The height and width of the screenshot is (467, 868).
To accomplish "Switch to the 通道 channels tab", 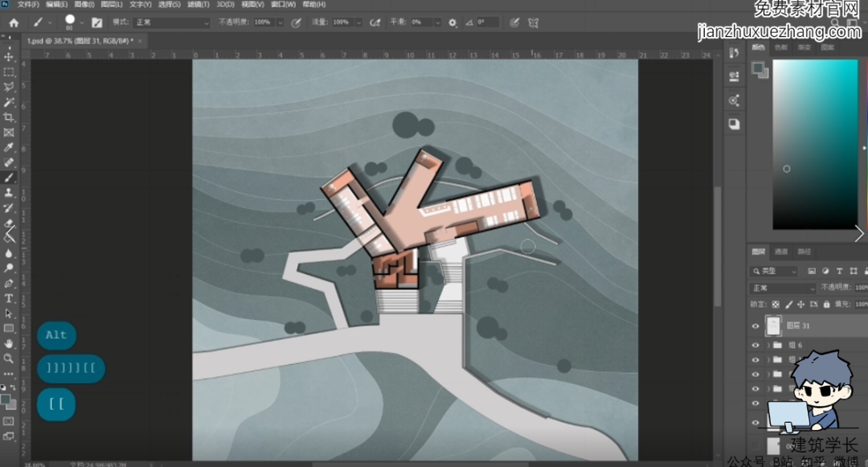I will click(781, 252).
